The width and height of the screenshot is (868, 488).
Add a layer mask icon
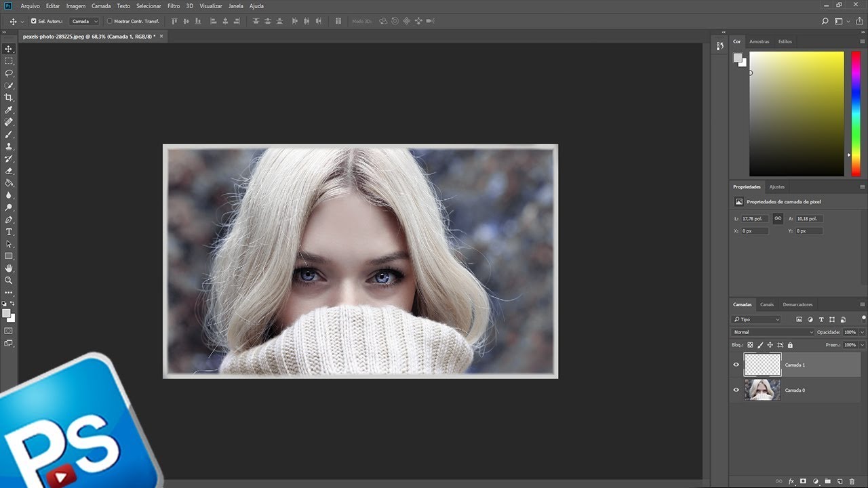tap(803, 481)
